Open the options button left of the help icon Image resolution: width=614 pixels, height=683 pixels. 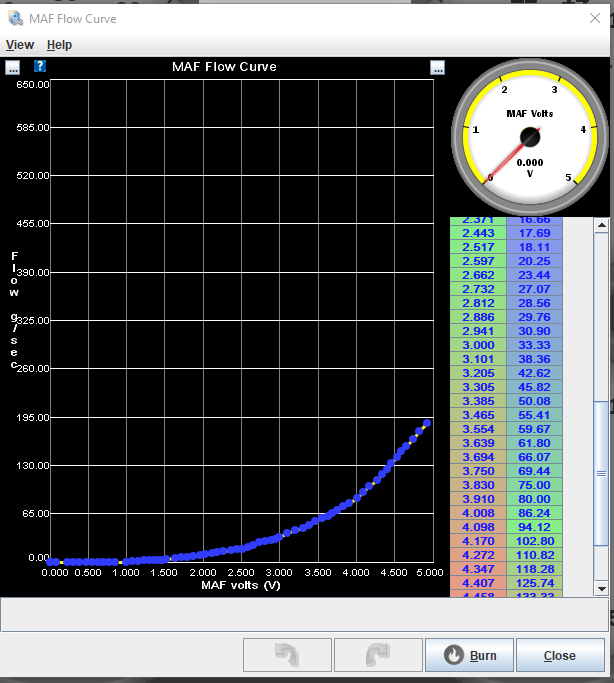[x=13, y=68]
